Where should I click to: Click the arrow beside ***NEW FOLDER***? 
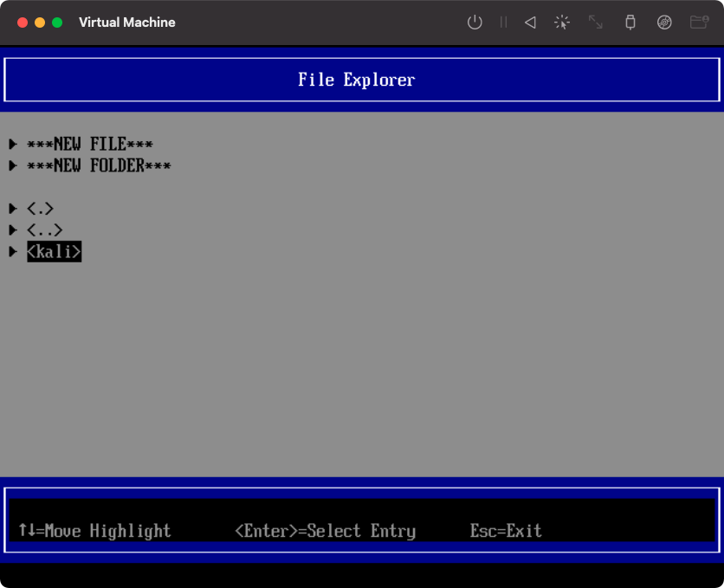click(13, 165)
